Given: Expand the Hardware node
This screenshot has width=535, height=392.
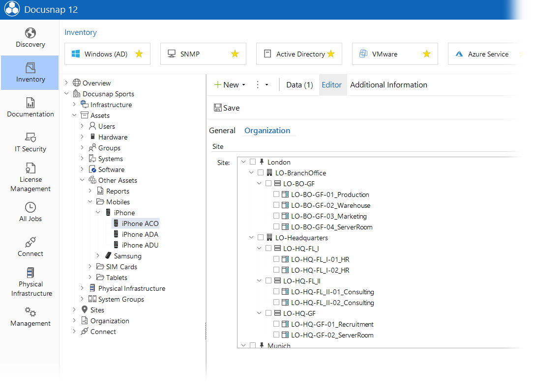Looking at the screenshot, I should pyautogui.click(x=82, y=137).
